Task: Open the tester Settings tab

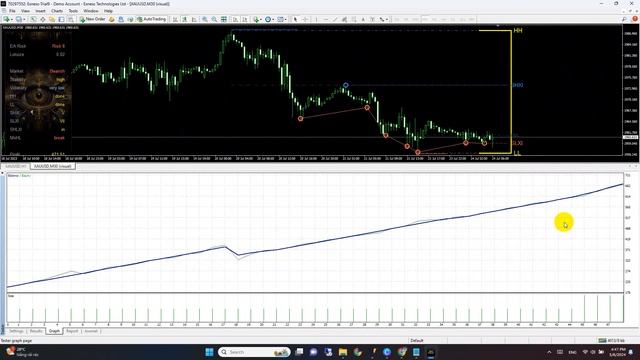Action: click(x=16, y=331)
